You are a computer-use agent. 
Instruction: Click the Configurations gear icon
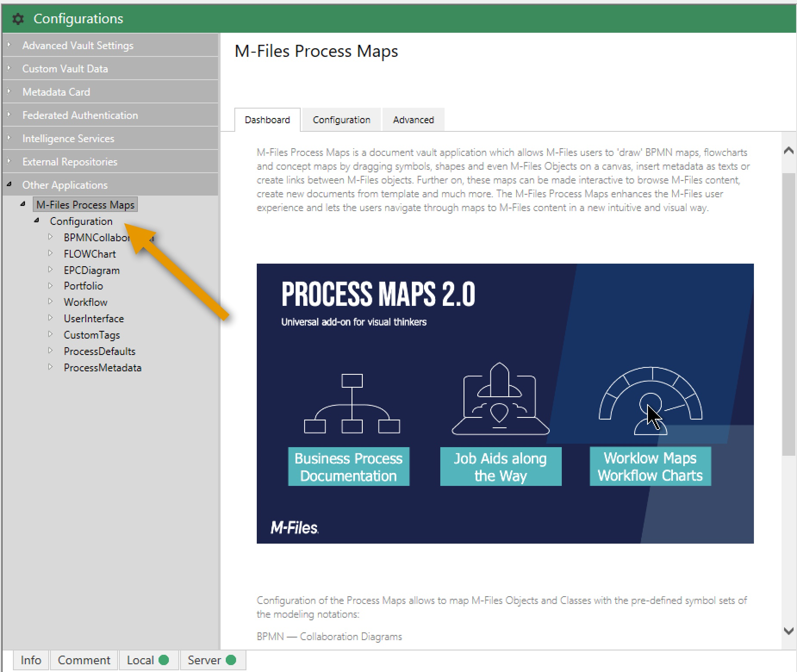18,19
